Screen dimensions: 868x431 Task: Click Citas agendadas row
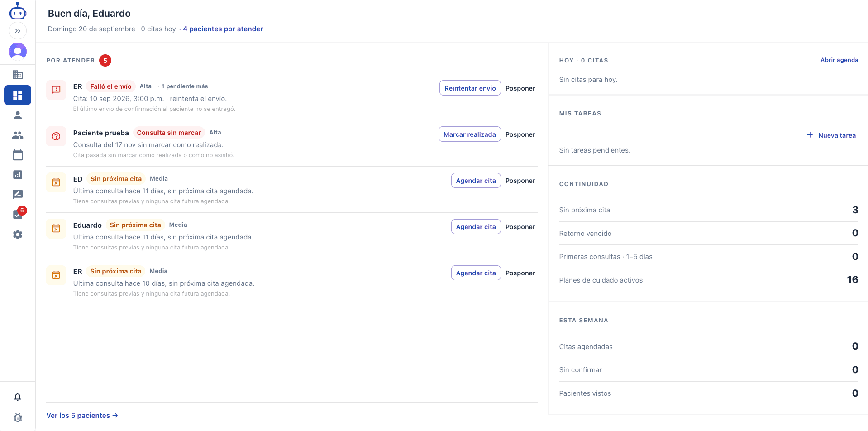point(708,347)
